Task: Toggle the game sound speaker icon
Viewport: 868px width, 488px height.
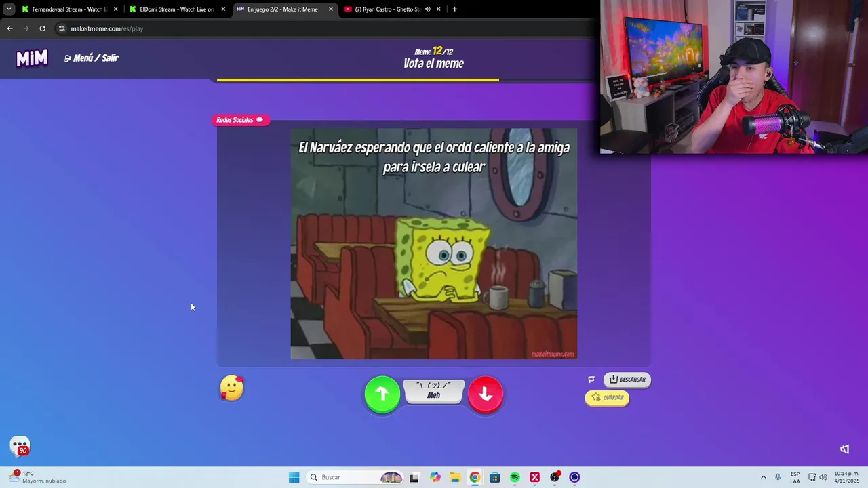Action: tap(845, 449)
